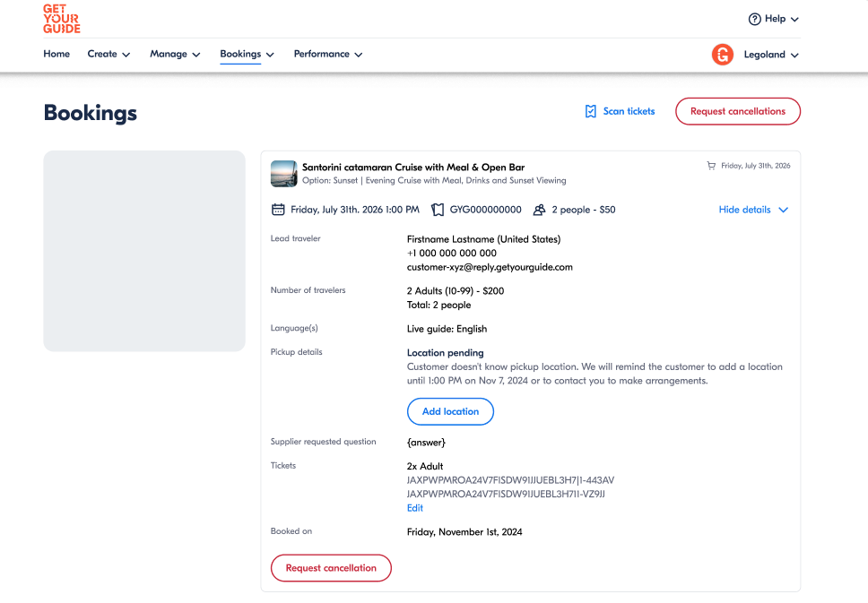Open the Help dropdown menu
This screenshot has height=603, width=868.
pos(774,19)
